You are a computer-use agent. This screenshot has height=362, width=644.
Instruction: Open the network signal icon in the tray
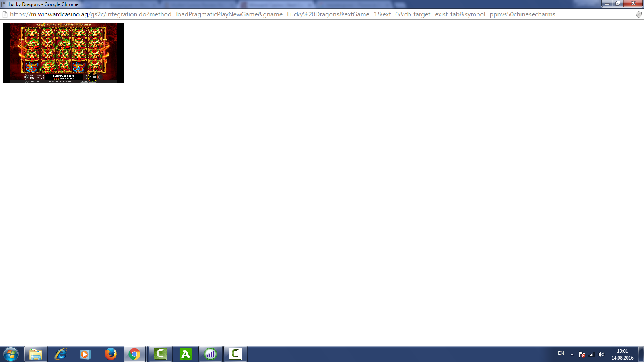592,354
